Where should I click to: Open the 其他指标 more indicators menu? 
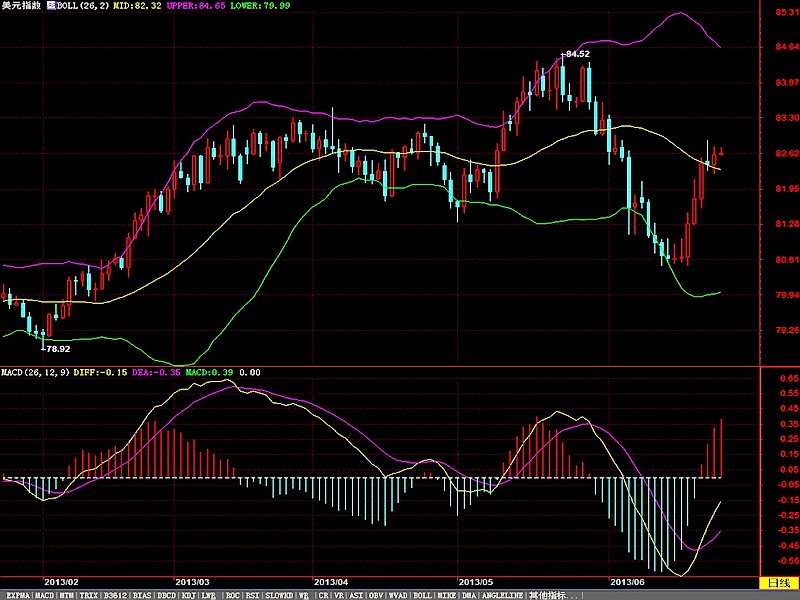click(554, 594)
